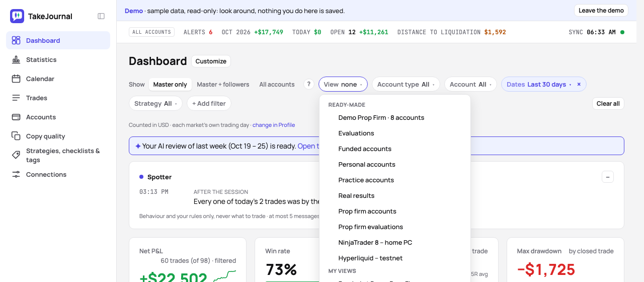Click the Spotter card heading

pyautogui.click(x=159, y=177)
